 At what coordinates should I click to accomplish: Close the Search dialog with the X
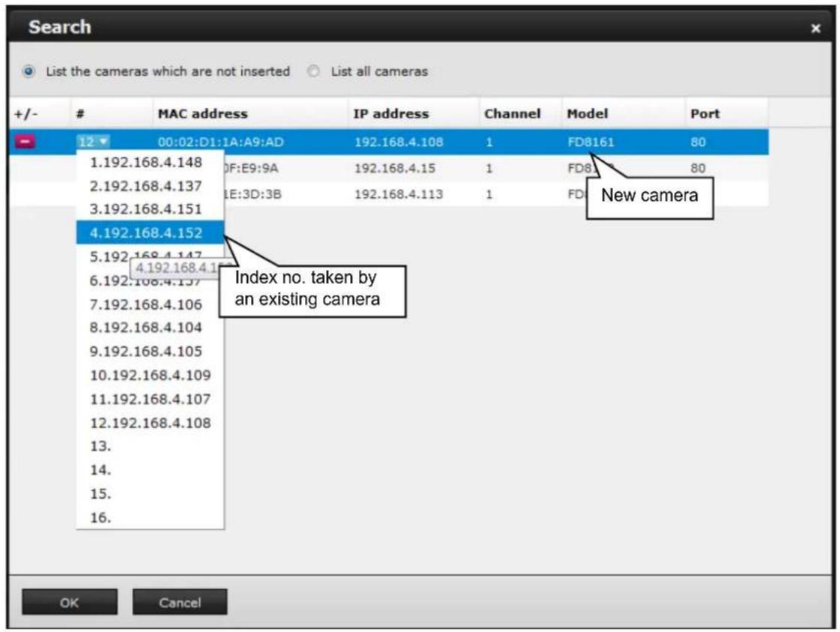click(x=815, y=29)
